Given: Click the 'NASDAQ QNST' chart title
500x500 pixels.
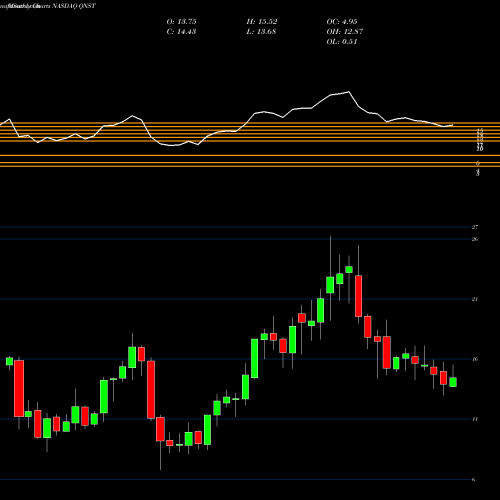Looking at the screenshot, I should [x=73, y=6].
